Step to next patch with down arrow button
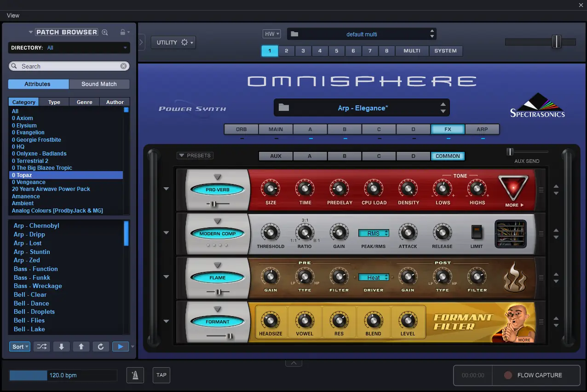Viewport: 587px width, 392px height. pos(62,346)
